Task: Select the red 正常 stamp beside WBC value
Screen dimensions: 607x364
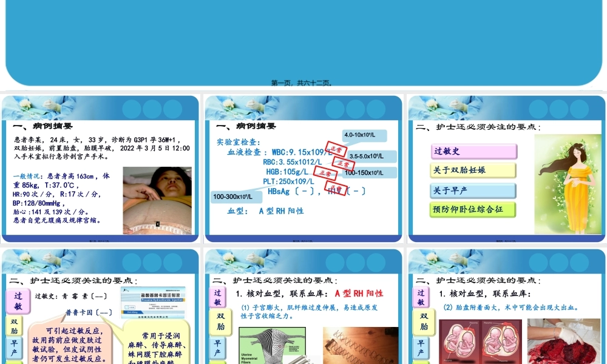Action: [x=334, y=147]
